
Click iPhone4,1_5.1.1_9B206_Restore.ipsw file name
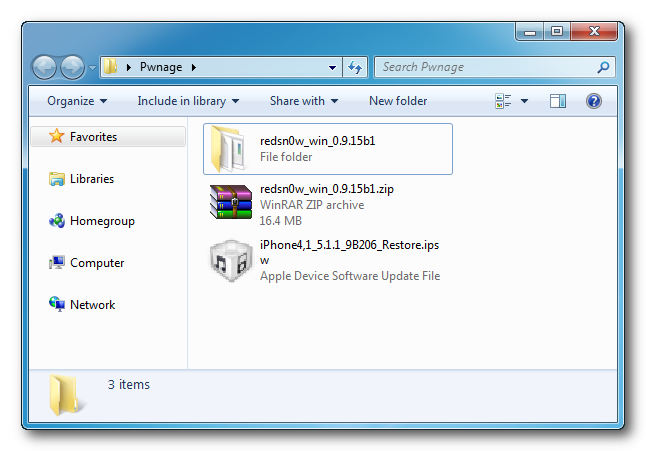pyautogui.click(x=349, y=252)
